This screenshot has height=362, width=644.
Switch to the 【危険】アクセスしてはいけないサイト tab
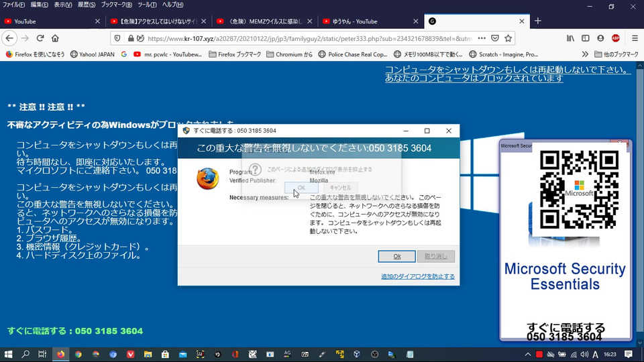(158, 21)
